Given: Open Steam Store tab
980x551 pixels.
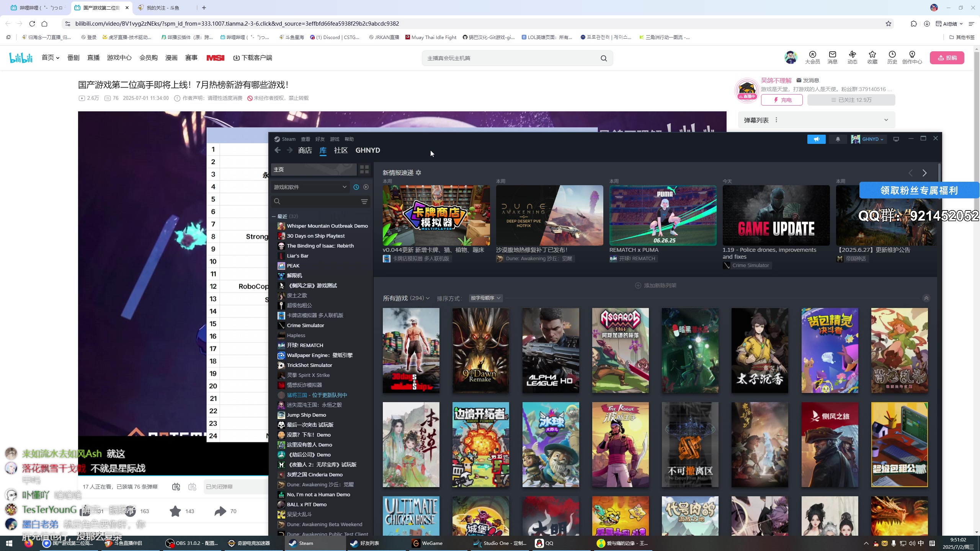Looking at the screenshot, I should (x=305, y=150).
